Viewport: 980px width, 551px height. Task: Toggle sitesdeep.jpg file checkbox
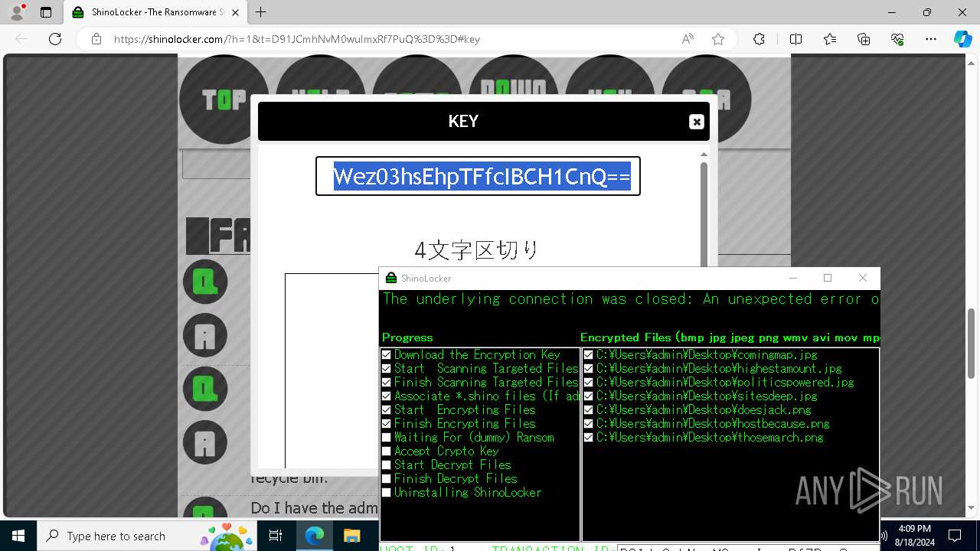588,396
